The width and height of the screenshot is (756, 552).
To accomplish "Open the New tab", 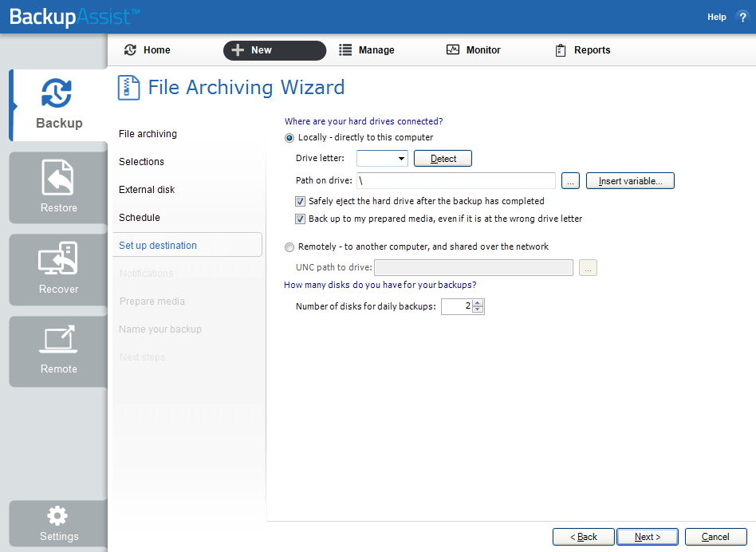I will pos(274,50).
